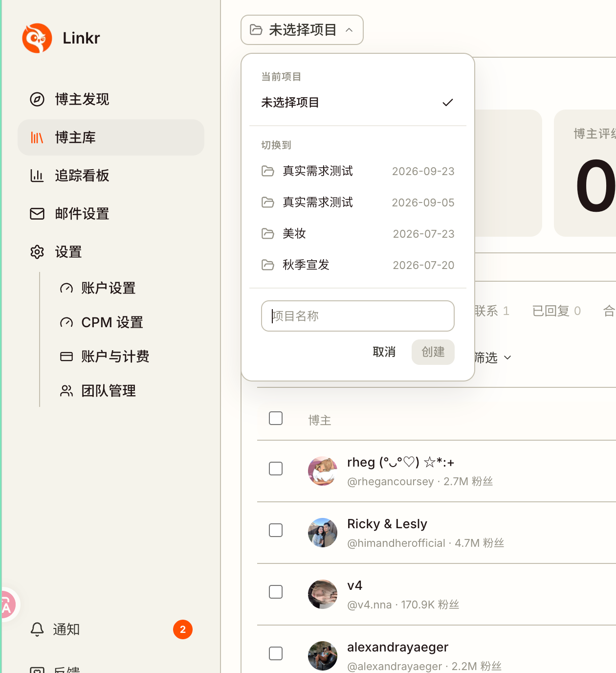This screenshot has height=673, width=616.
Task: Click the gear icon beside 设置
Action: [37, 252]
